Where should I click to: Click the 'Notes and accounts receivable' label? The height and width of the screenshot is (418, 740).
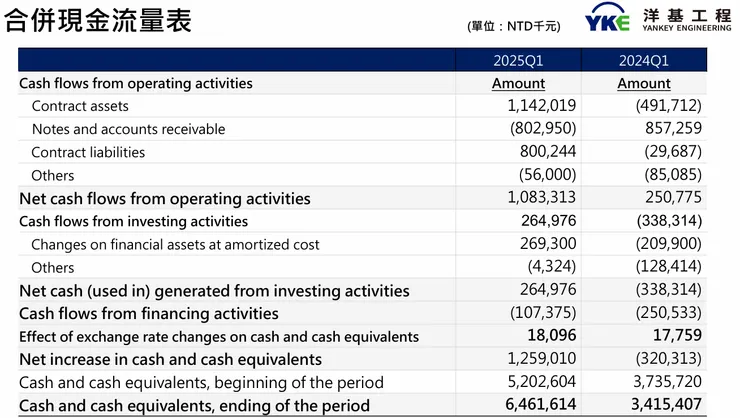point(128,129)
